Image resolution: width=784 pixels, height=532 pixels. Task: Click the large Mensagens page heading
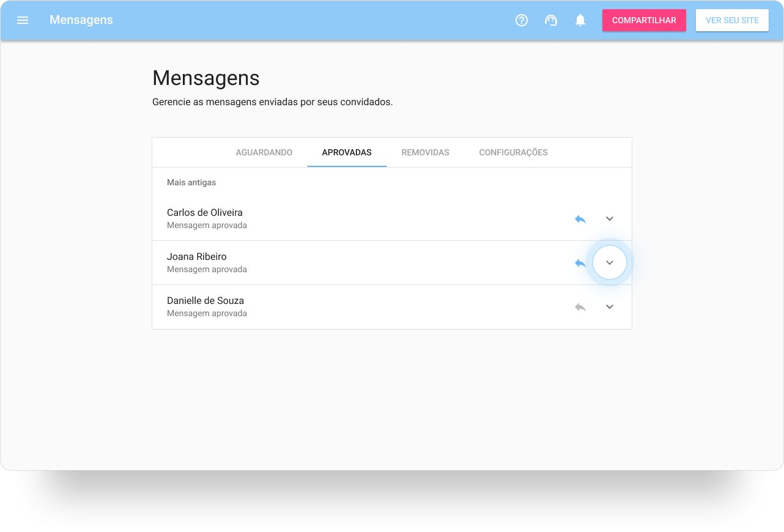tap(206, 78)
